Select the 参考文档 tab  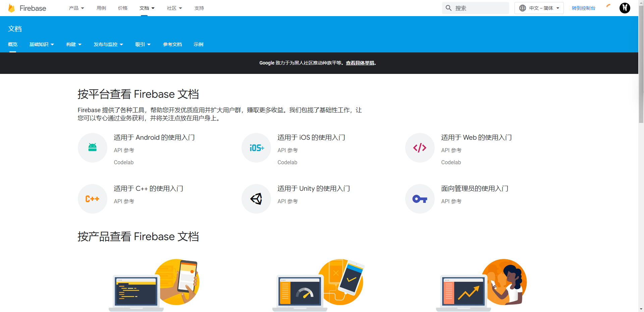pos(172,44)
